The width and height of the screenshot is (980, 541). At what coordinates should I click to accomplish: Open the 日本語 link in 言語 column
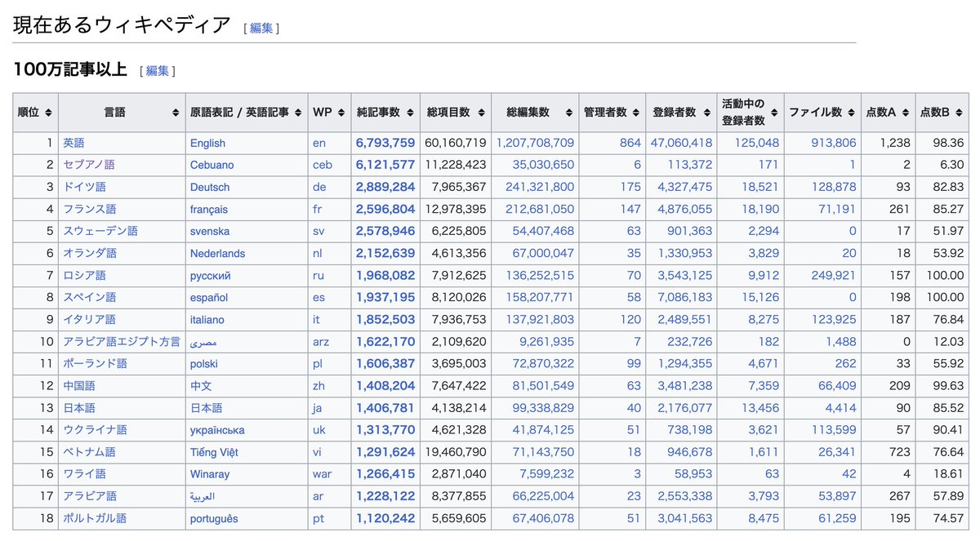click(x=79, y=407)
